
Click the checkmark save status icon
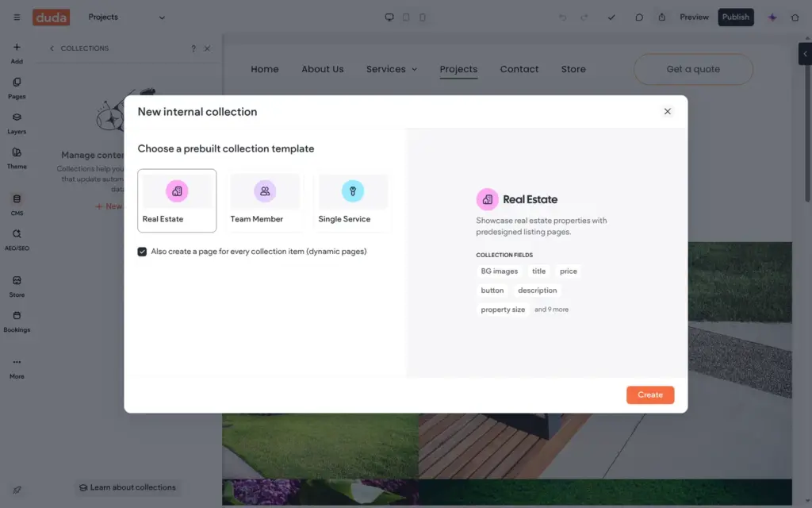pos(611,17)
